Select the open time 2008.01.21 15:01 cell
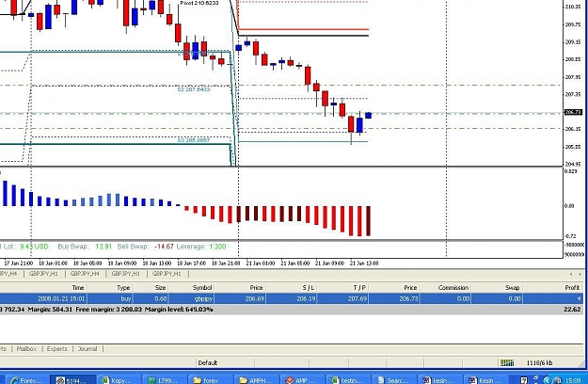Image resolution: width=588 pixels, height=384 pixels. (61, 299)
